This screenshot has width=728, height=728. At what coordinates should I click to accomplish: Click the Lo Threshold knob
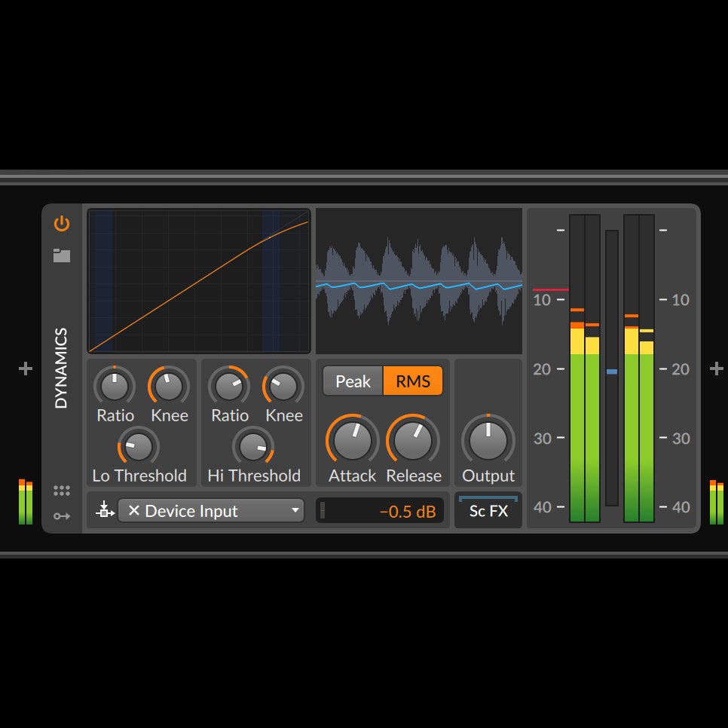pyautogui.click(x=139, y=446)
